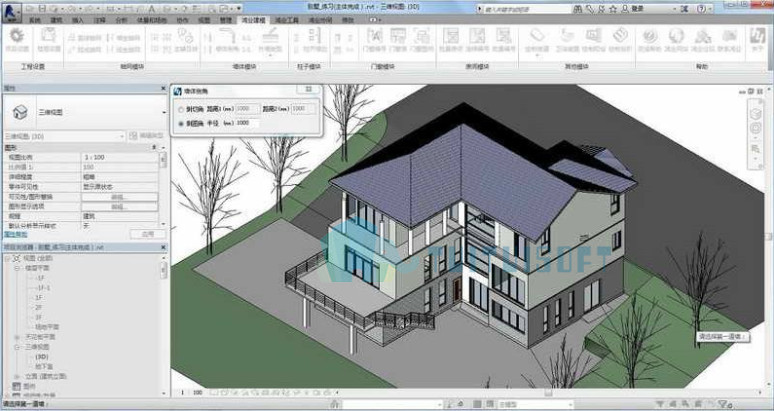The height and width of the screenshot is (411, 774).
Task: Click the binoculars search icon in title bar
Action: [577, 9]
